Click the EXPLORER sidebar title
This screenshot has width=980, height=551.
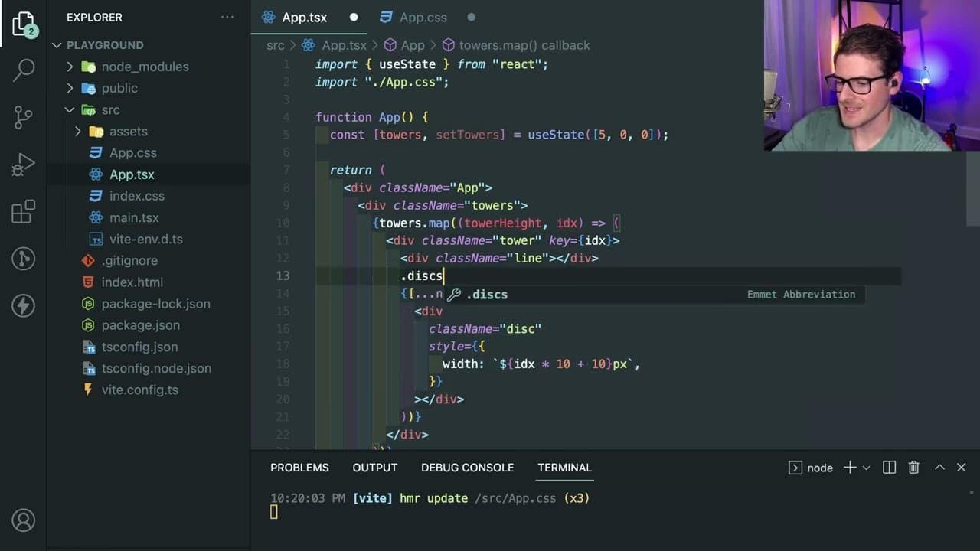click(94, 17)
